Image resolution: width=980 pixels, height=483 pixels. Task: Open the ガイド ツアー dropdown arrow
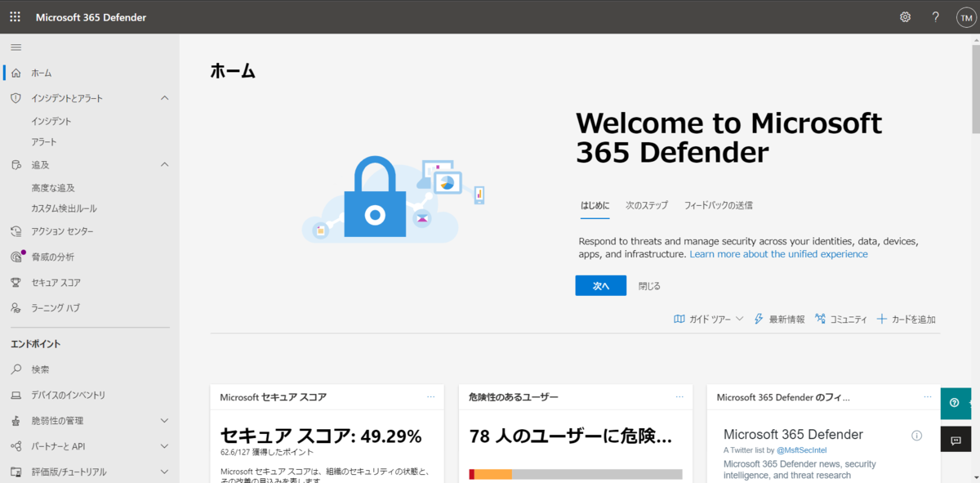(x=740, y=319)
